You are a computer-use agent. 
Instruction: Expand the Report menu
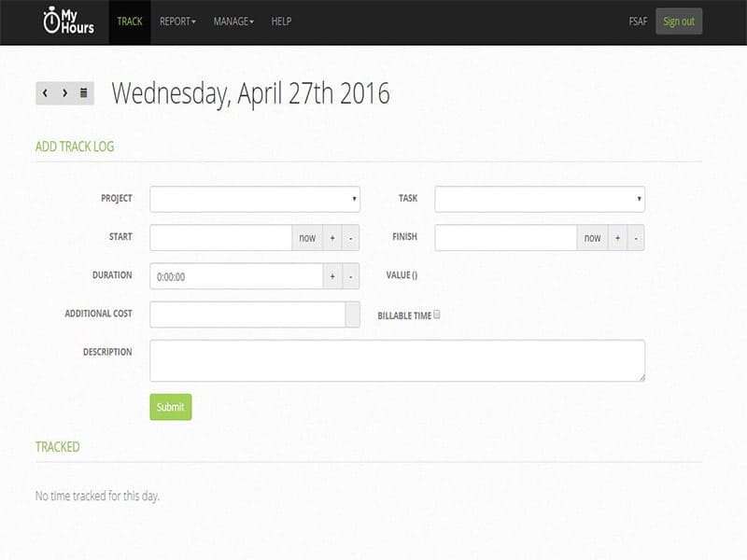(x=177, y=21)
